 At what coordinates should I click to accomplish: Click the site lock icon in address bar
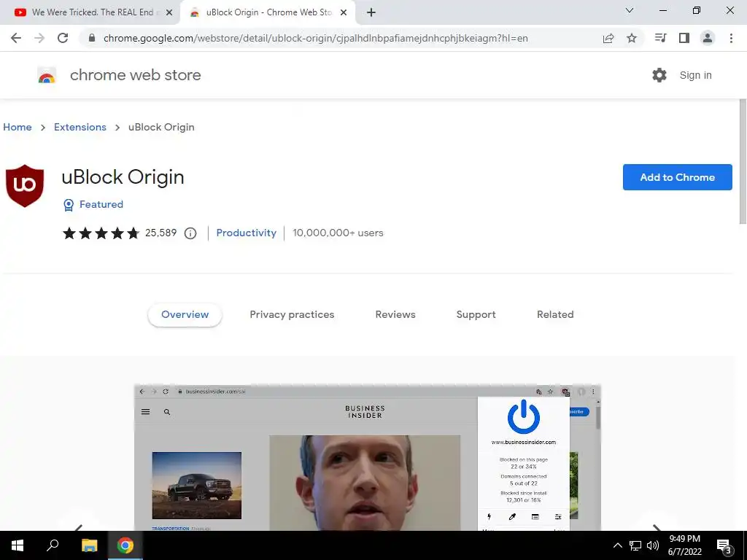pos(92,38)
